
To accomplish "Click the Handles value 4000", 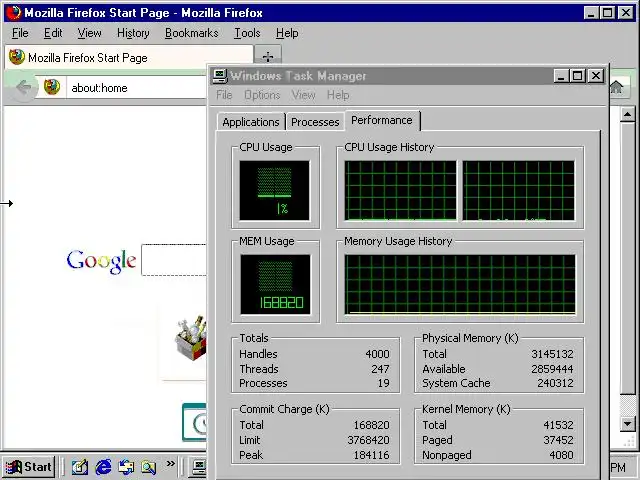I will pyautogui.click(x=377, y=354).
